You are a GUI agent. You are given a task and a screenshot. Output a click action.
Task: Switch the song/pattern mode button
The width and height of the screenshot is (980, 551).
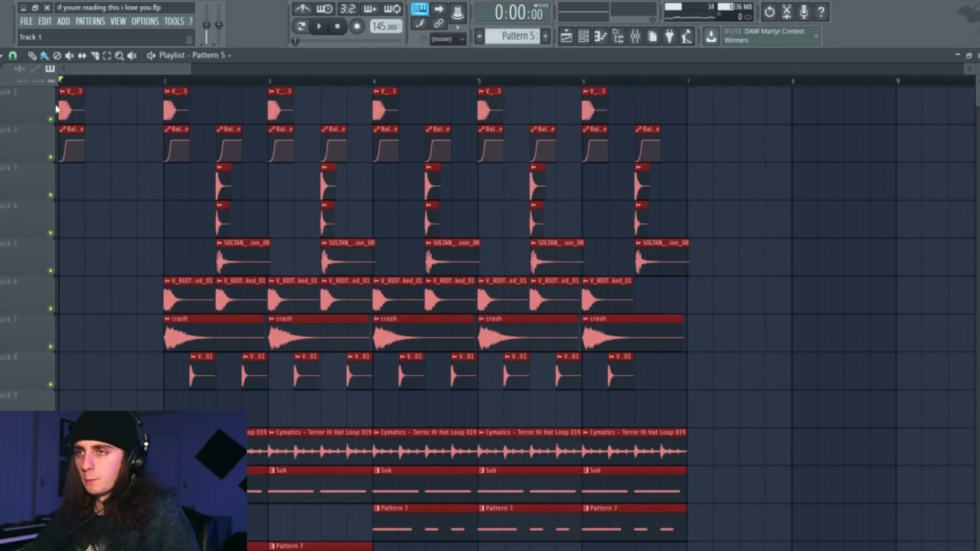[x=301, y=26]
